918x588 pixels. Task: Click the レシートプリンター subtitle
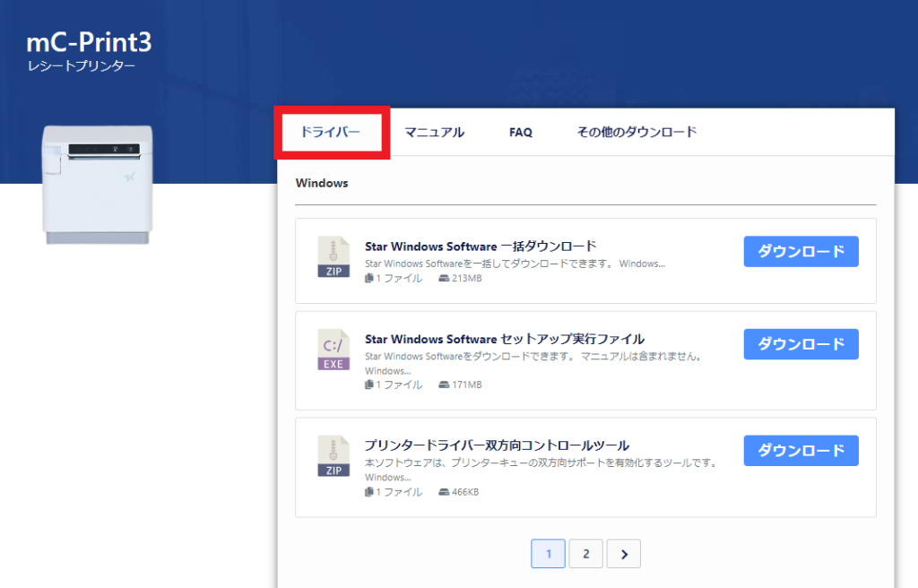(82, 66)
